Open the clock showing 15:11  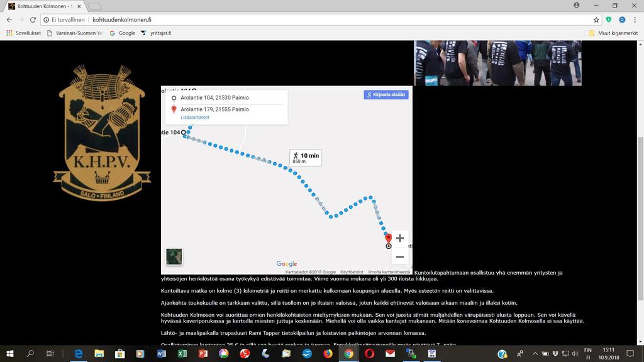pos(609,353)
